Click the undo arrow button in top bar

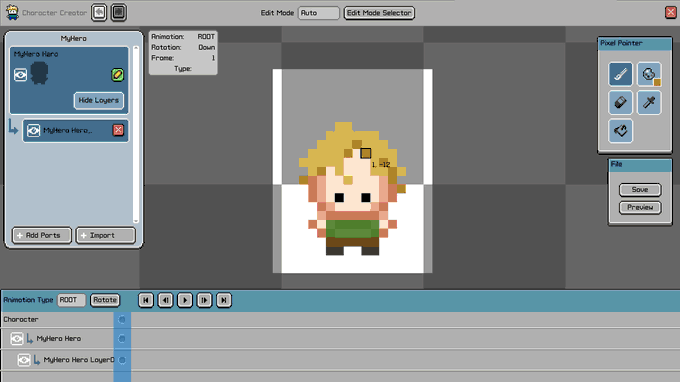[99, 13]
